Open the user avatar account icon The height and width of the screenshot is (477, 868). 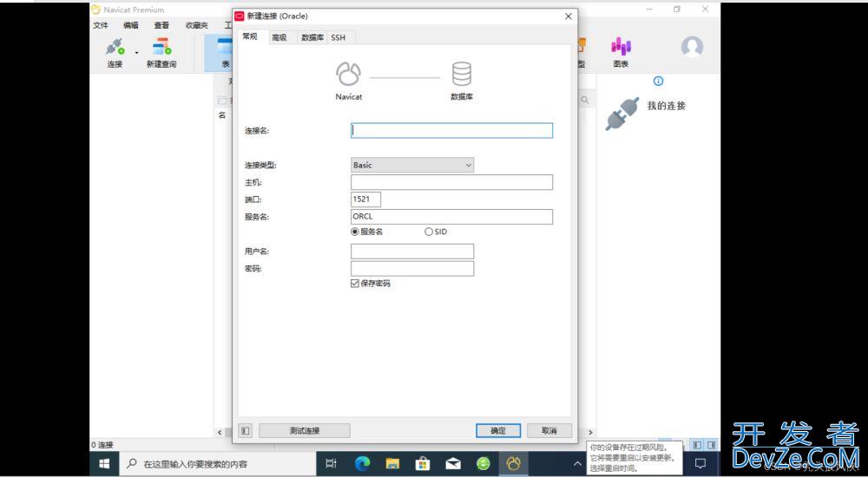click(692, 47)
